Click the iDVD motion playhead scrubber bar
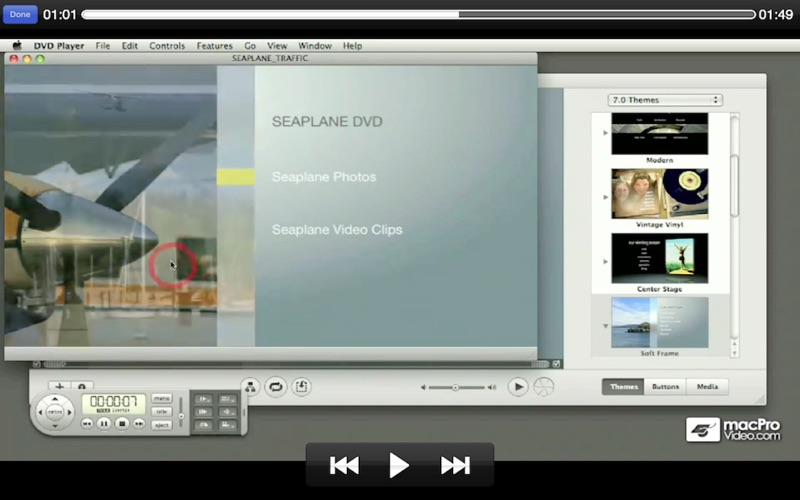Viewport: 800px width, 500px height. [296, 364]
